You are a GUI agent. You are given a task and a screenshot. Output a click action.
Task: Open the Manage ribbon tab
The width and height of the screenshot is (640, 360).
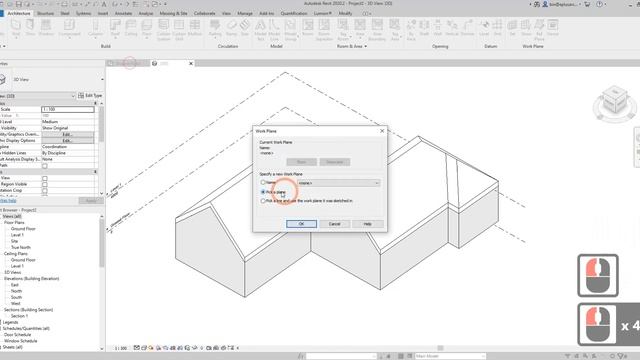[x=245, y=13]
